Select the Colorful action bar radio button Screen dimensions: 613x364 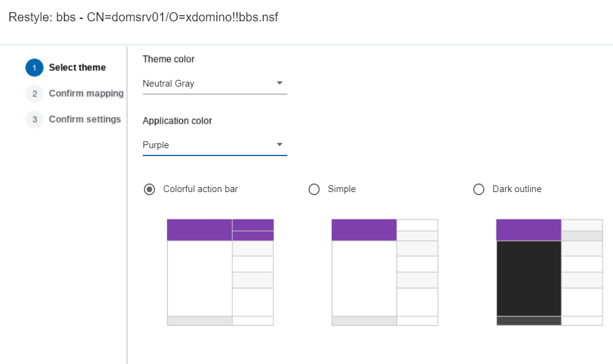coord(149,189)
